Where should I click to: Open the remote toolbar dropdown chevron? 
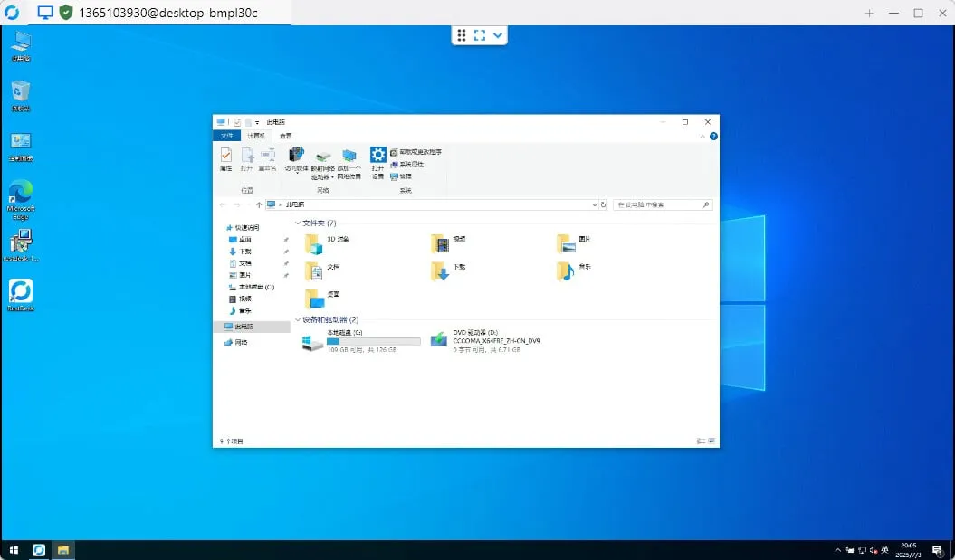click(x=495, y=35)
